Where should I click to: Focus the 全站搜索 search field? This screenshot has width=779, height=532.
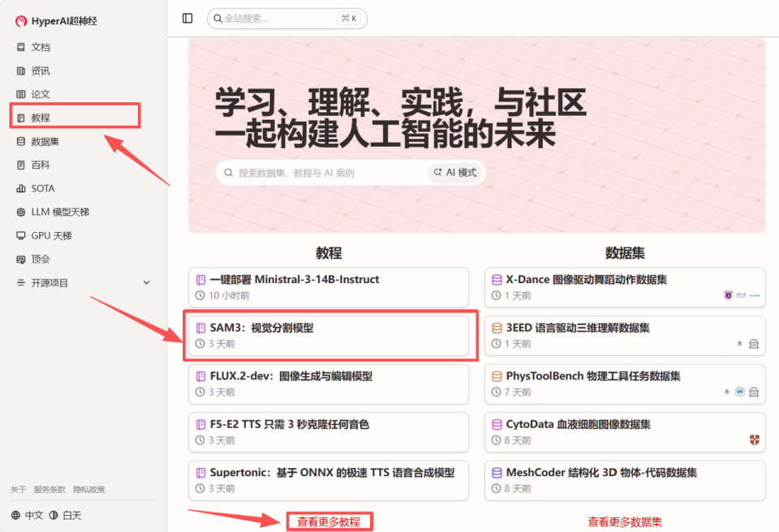(x=287, y=19)
